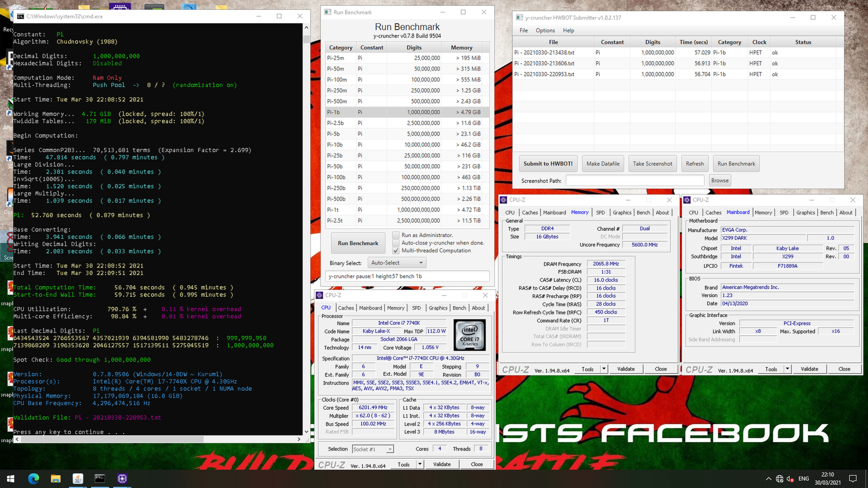Toggle Multi-threaded Computation checkbox
The width and height of the screenshot is (868, 488).
click(396, 251)
